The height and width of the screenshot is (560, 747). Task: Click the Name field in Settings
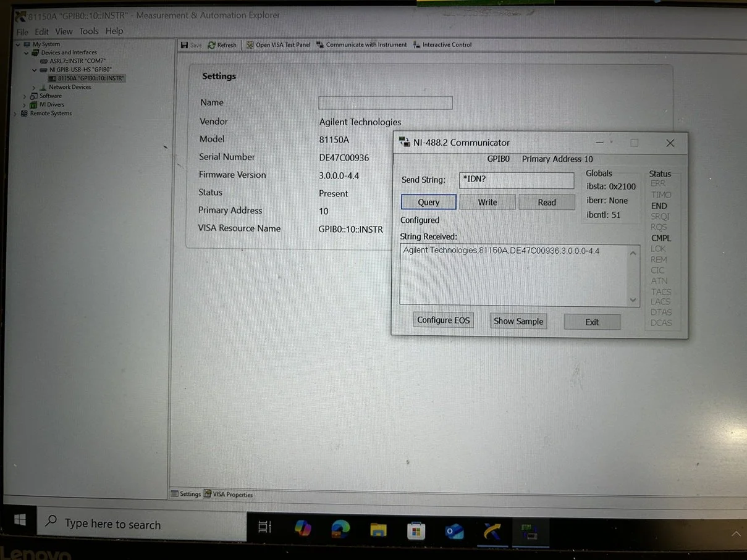pos(386,103)
